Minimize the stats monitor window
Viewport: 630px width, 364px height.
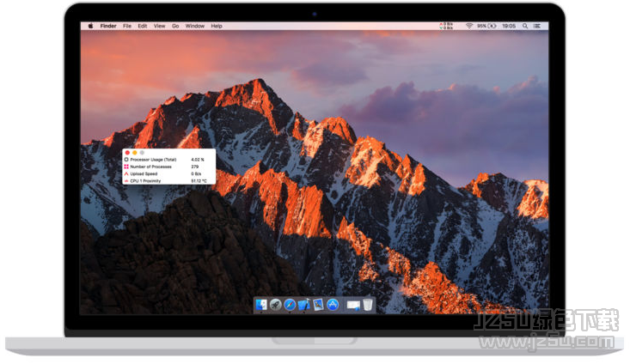135,153
